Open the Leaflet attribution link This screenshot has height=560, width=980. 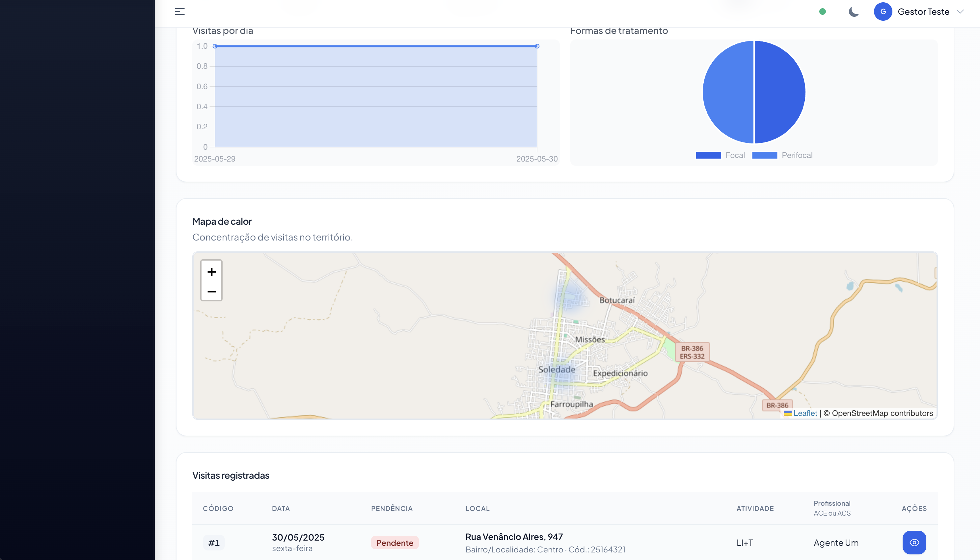805,413
